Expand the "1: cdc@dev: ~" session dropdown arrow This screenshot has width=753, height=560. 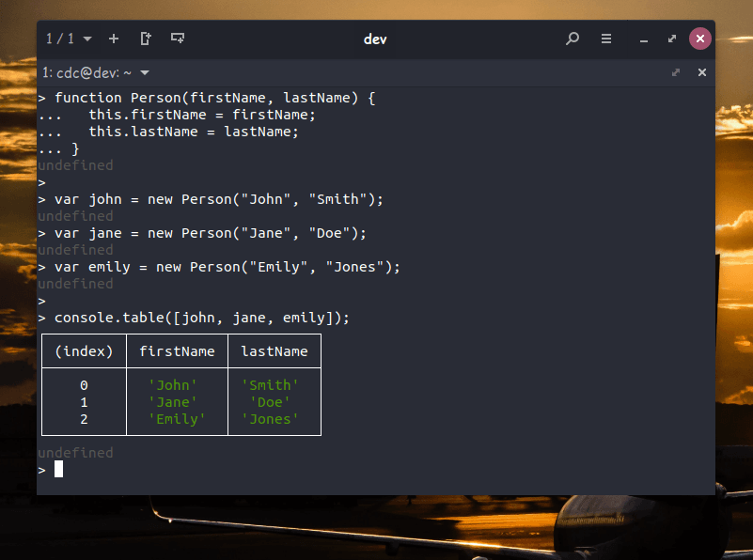145,73
